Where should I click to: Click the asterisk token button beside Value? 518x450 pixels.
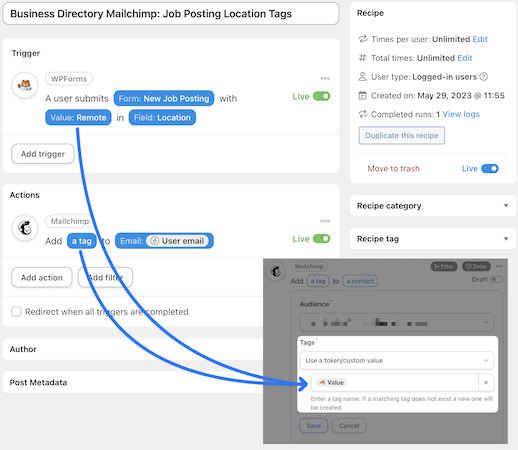point(486,382)
